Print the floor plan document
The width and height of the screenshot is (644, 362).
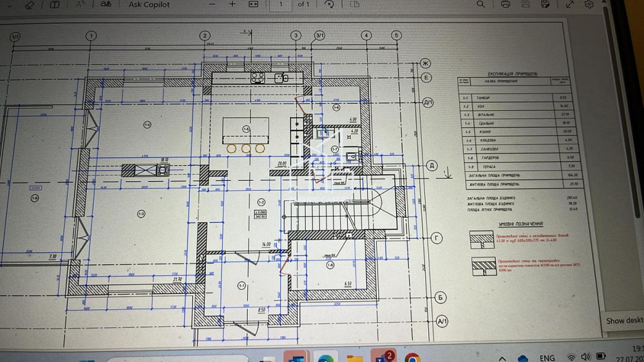(x=506, y=5)
